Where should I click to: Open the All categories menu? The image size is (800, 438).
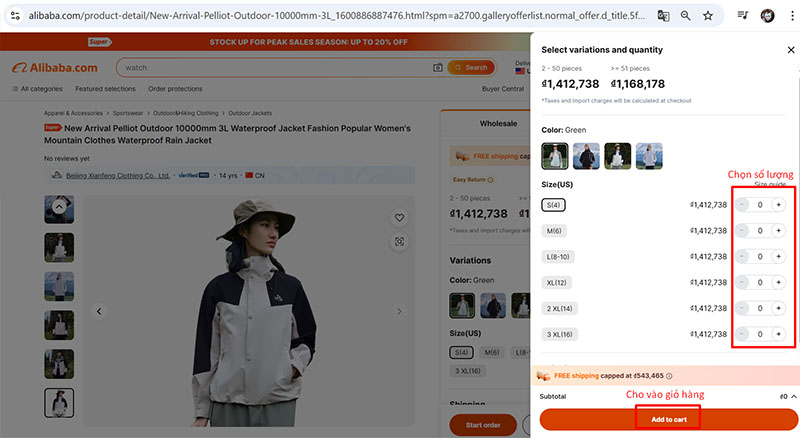[x=36, y=89]
